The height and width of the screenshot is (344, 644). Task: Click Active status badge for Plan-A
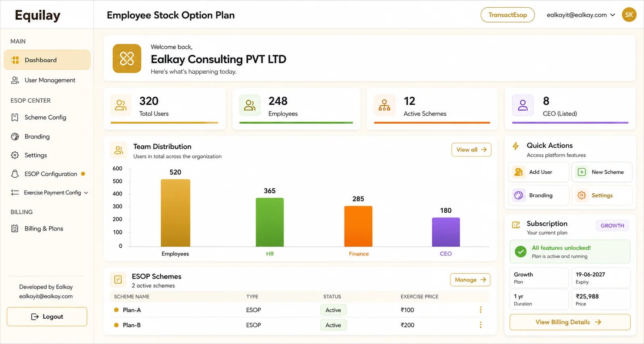(333, 310)
